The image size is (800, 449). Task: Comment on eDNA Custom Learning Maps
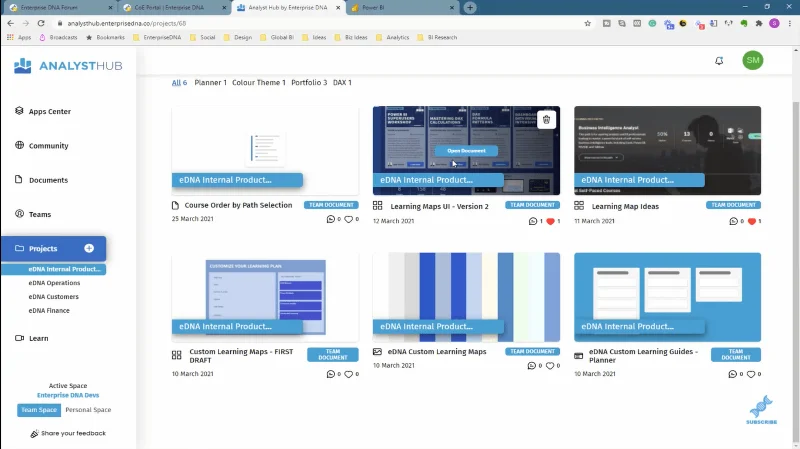[532, 365]
